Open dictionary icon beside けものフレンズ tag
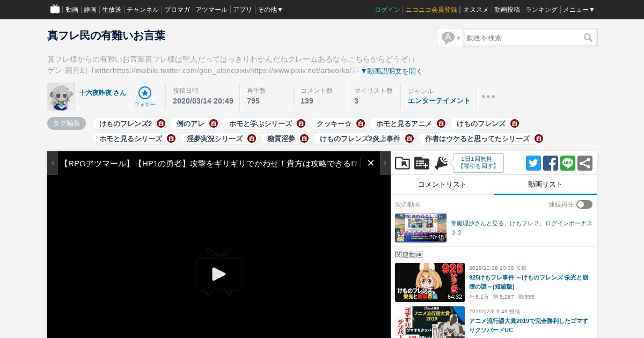The height and width of the screenshot is (338, 644). coord(514,123)
